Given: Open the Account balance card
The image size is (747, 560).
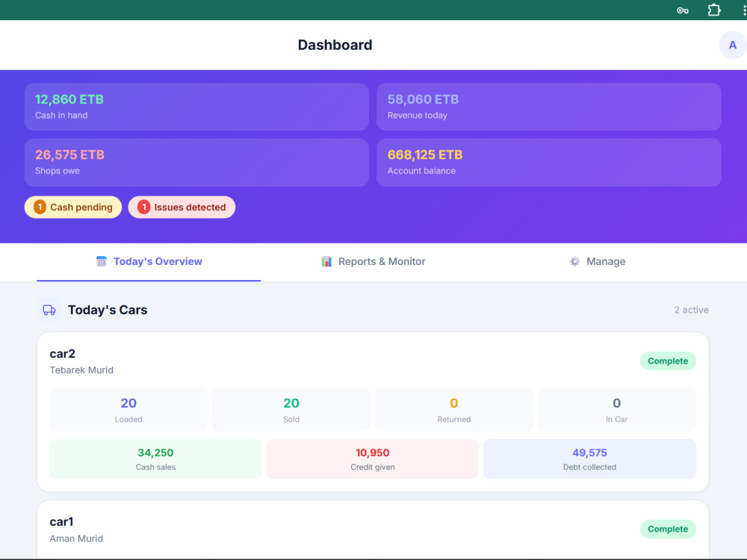Looking at the screenshot, I should point(549,162).
